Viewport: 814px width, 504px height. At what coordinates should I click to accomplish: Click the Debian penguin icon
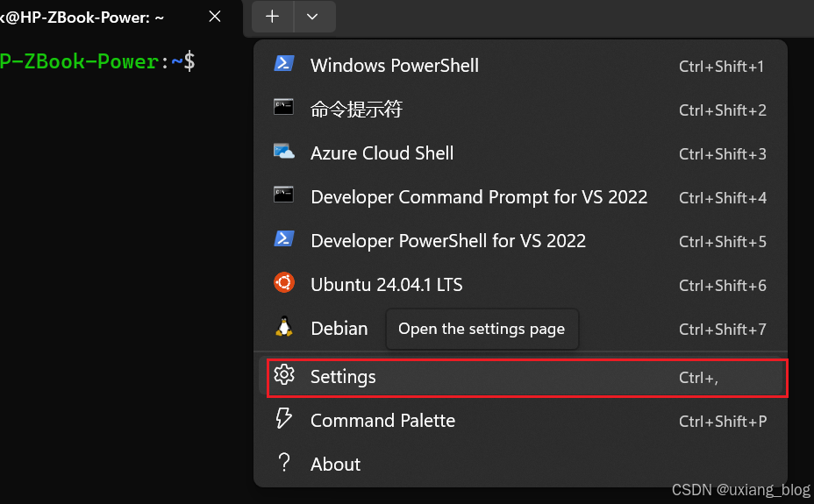point(284,326)
